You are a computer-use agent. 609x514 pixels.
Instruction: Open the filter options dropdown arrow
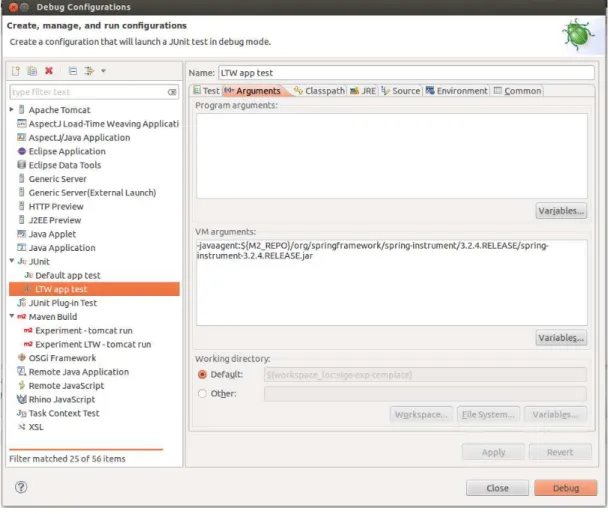click(103, 71)
